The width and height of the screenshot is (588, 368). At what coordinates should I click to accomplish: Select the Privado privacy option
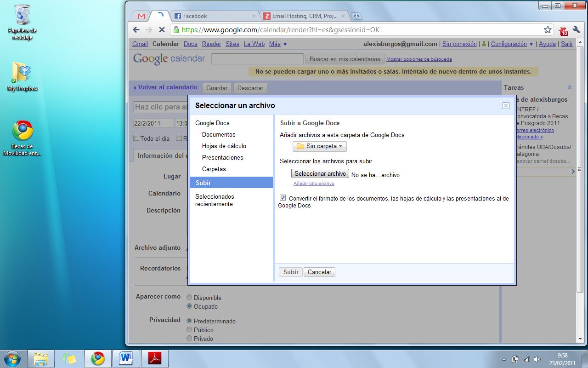click(189, 339)
